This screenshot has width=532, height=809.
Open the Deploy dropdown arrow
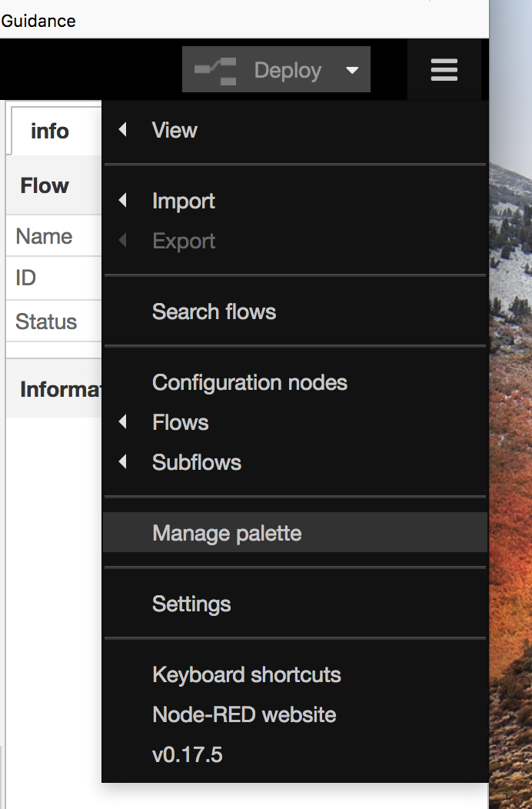(x=352, y=70)
